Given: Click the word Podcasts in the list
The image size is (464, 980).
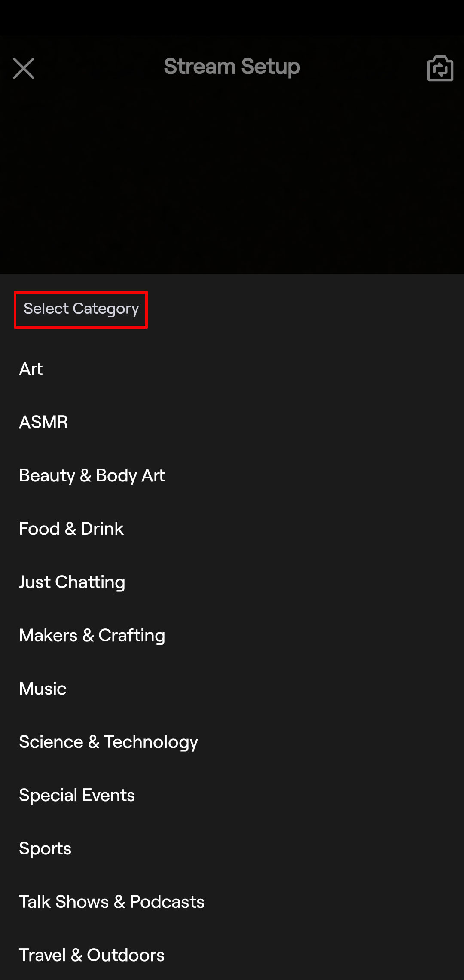Looking at the screenshot, I should click(x=167, y=902).
